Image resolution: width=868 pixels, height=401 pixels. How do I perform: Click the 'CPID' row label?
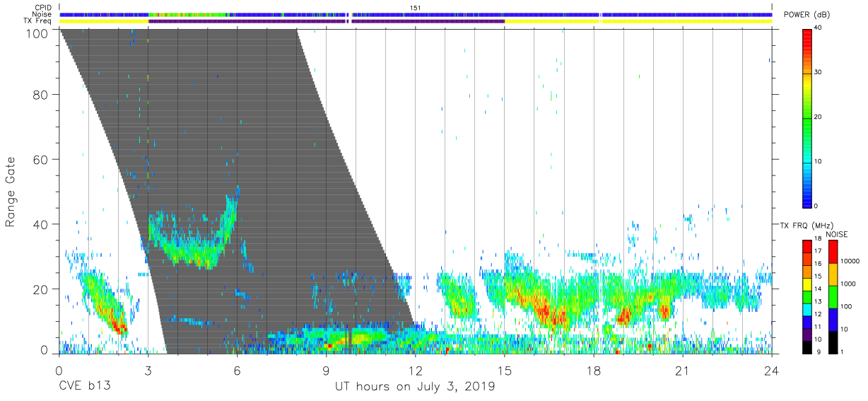click(x=45, y=8)
